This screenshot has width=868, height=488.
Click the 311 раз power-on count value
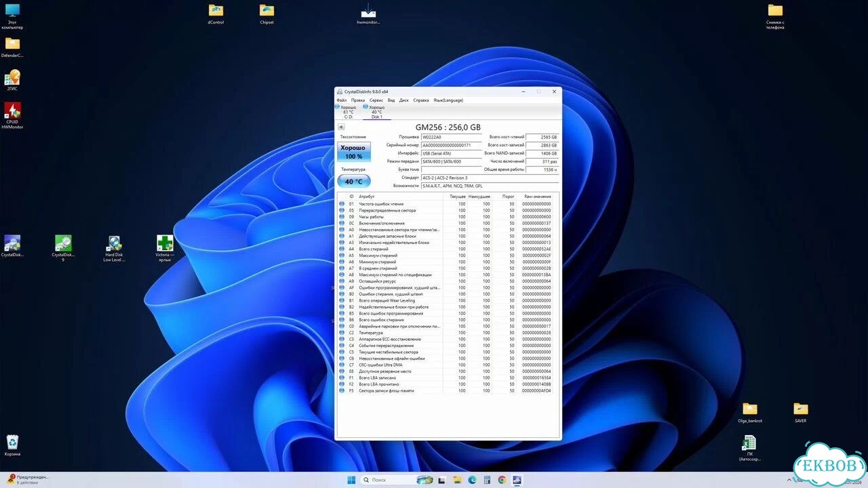tap(541, 161)
